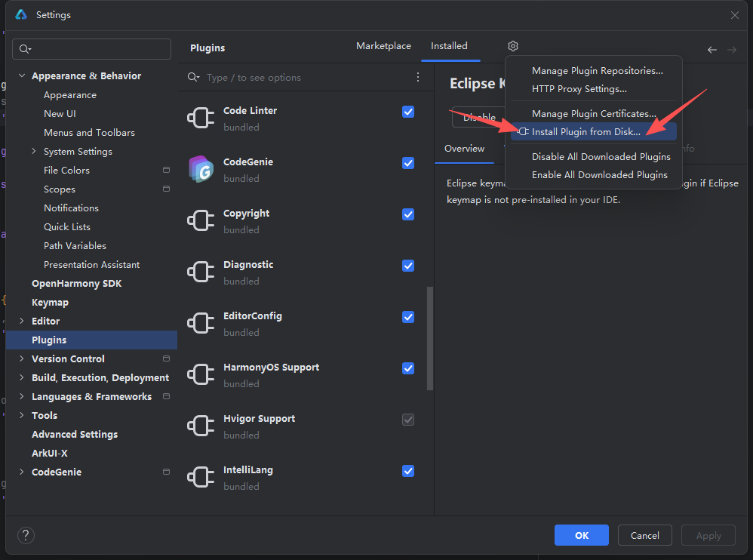Screen dimensions: 753x560
Task: Open the ArkUI-X settings page
Action: 50,453
